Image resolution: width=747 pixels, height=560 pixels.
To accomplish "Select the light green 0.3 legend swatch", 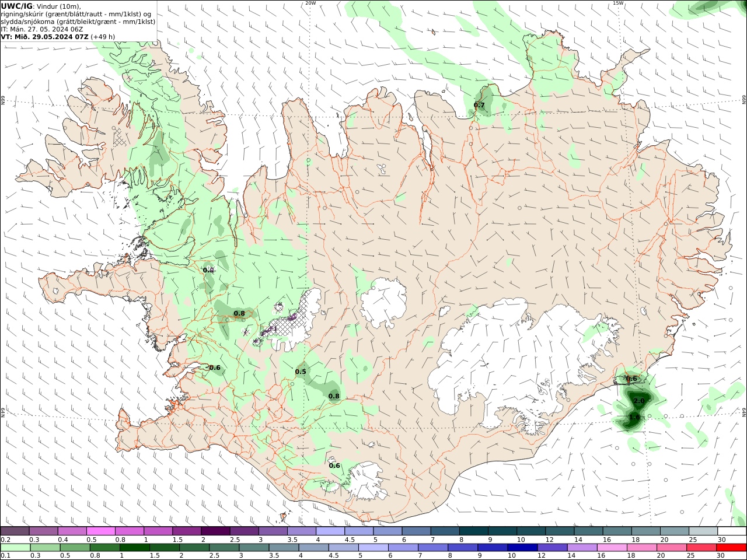I will coord(44,547).
